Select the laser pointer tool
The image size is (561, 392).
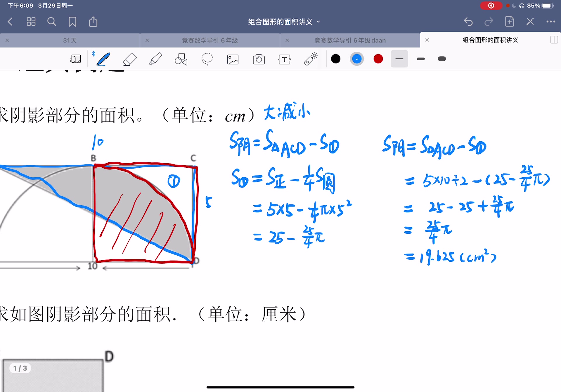311,59
